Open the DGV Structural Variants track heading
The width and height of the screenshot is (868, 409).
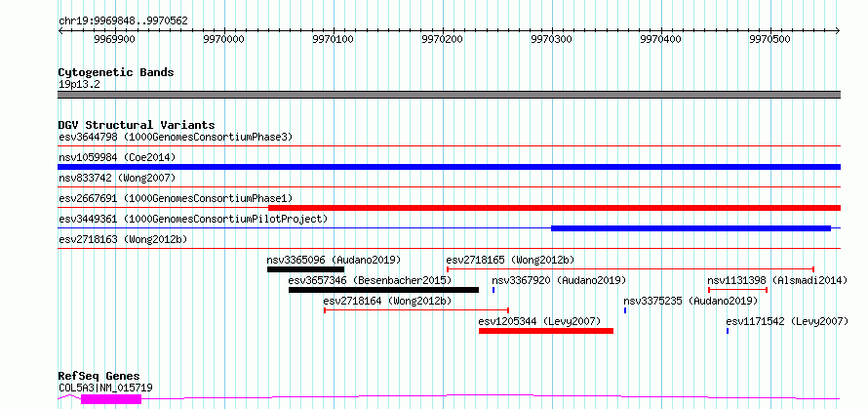tap(137, 125)
